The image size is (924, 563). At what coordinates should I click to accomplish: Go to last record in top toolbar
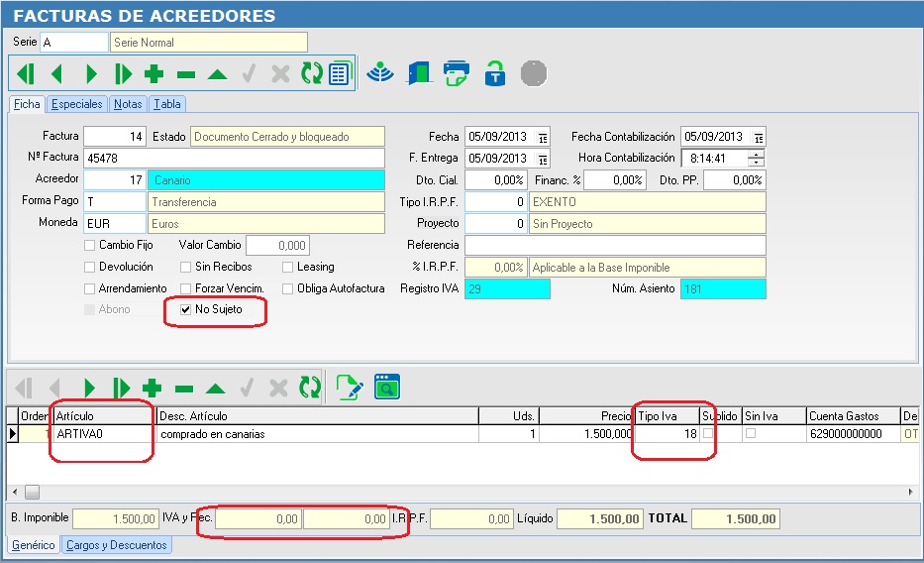click(123, 74)
